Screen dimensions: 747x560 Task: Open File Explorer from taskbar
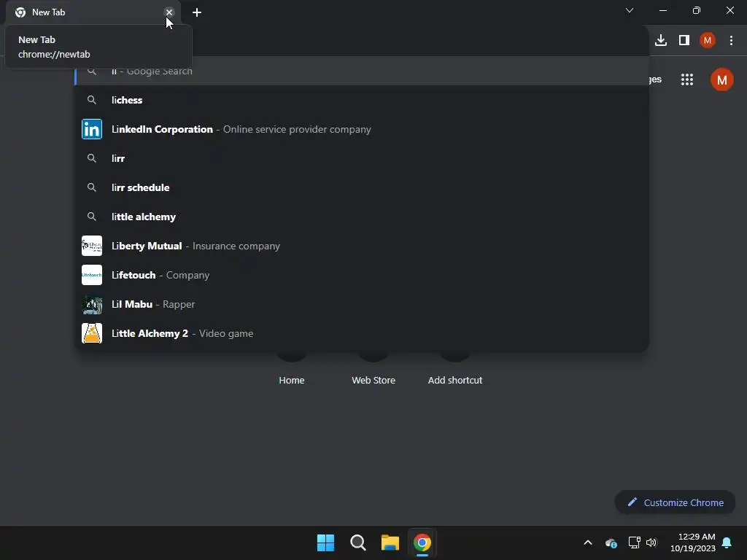pos(390,542)
